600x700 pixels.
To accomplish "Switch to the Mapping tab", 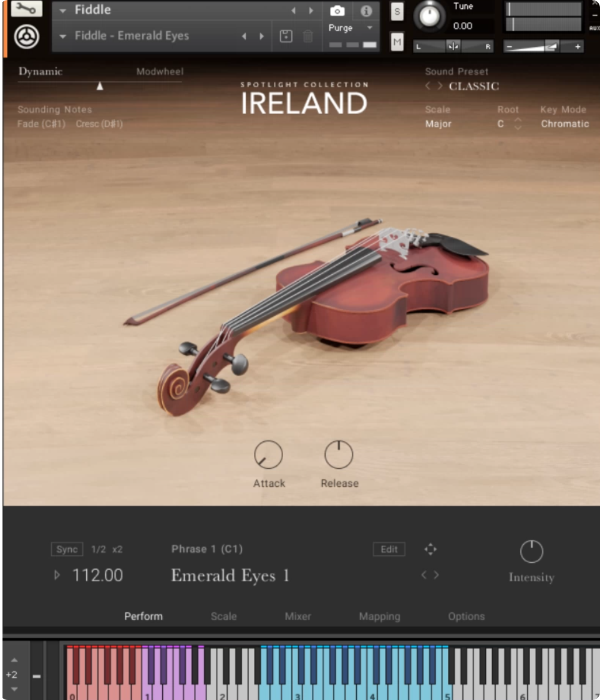I will tap(379, 616).
